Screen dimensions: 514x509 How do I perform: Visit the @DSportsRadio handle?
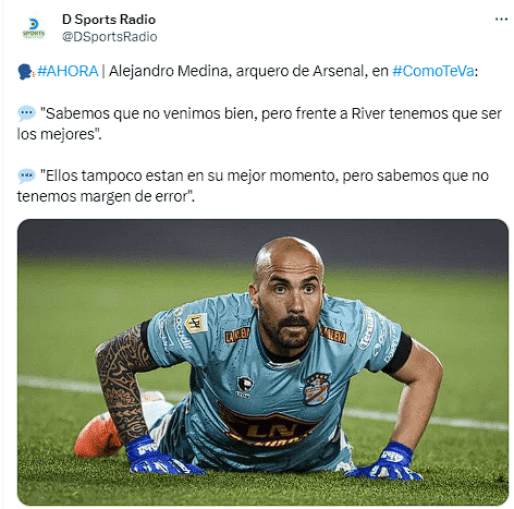point(109,36)
